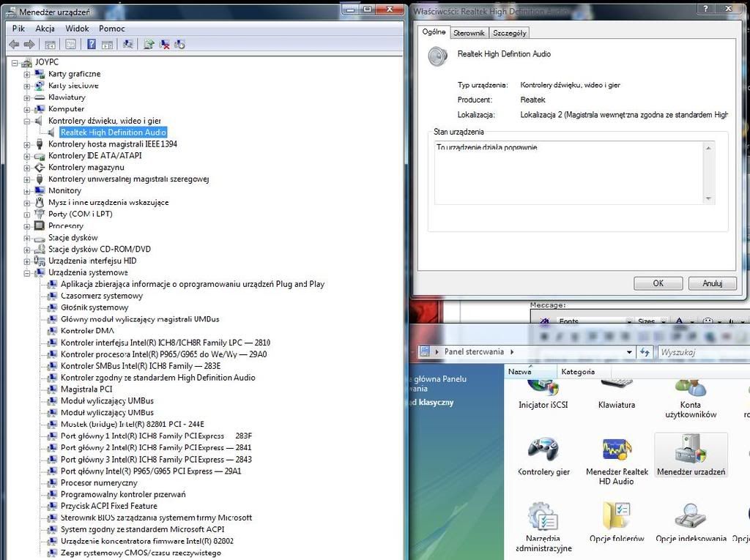Select Realtek High Definition Audio tree item
The width and height of the screenshot is (750, 560).
click(x=114, y=132)
